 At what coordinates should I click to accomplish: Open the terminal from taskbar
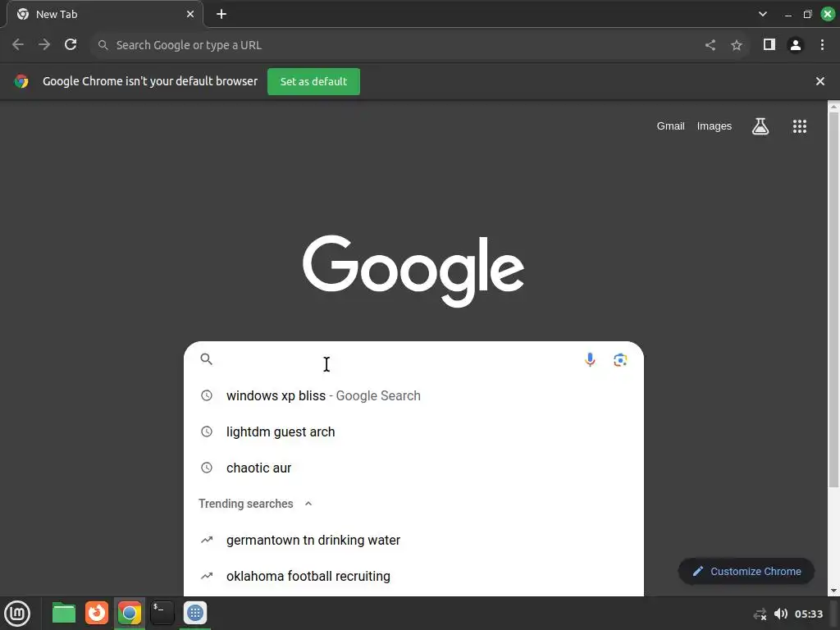pos(162,613)
